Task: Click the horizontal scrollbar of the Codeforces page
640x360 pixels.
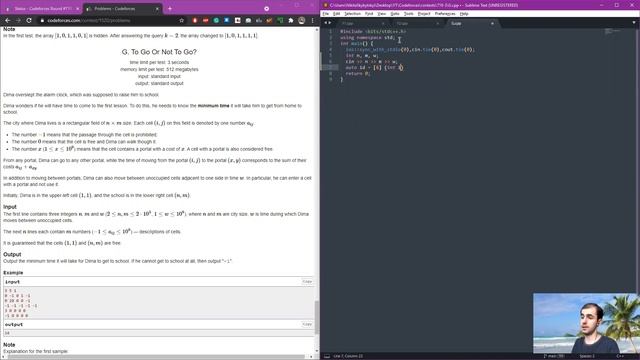Action: [157, 357]
